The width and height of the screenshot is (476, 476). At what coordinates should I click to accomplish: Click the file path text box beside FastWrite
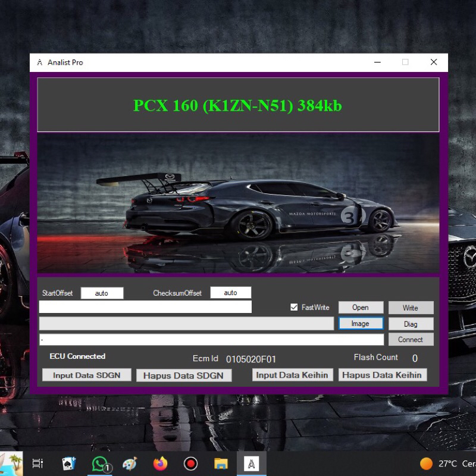(x=145, y=307)
